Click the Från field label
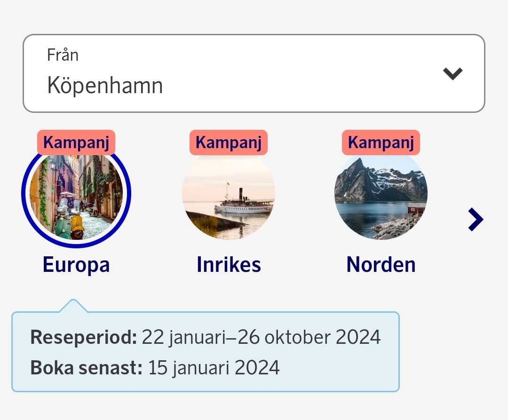This screenshot has width=508, height=420. [62, 55]
